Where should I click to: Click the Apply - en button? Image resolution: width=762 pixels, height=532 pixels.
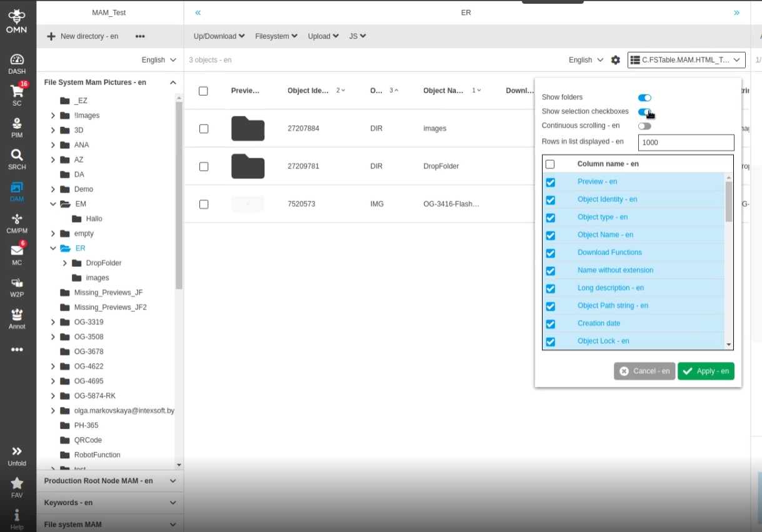coord(706,371)
